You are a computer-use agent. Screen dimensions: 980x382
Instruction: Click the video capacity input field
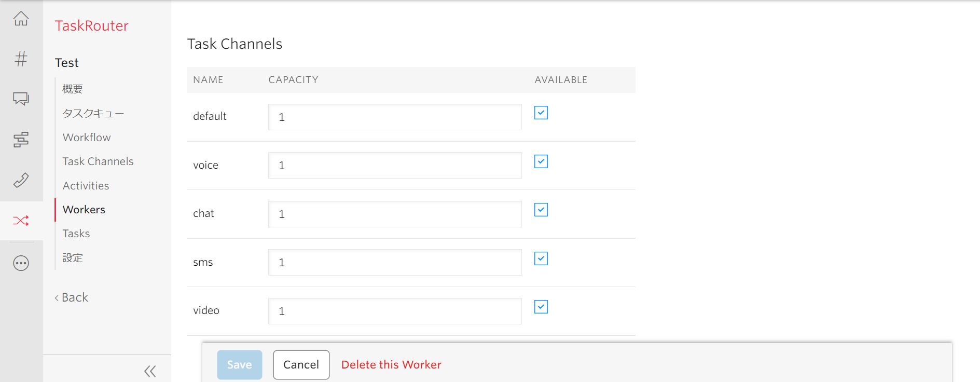point(395,311)
